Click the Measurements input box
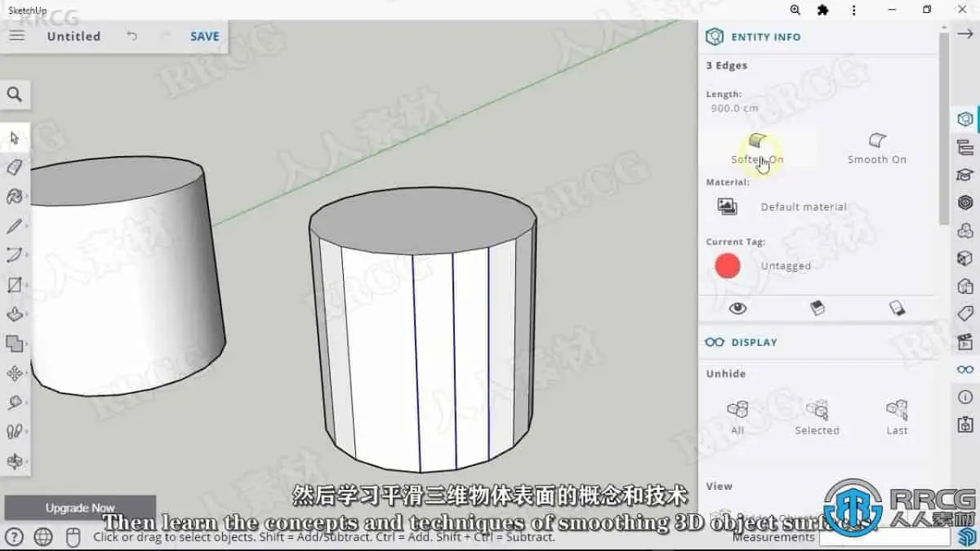This screenshot has height=551, width=980. coord(884,537)
